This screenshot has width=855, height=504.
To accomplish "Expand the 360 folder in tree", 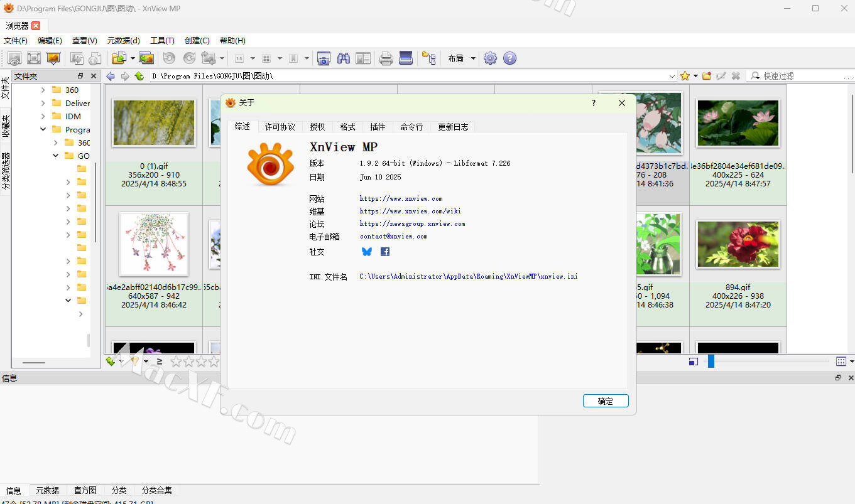I will 43,90.
